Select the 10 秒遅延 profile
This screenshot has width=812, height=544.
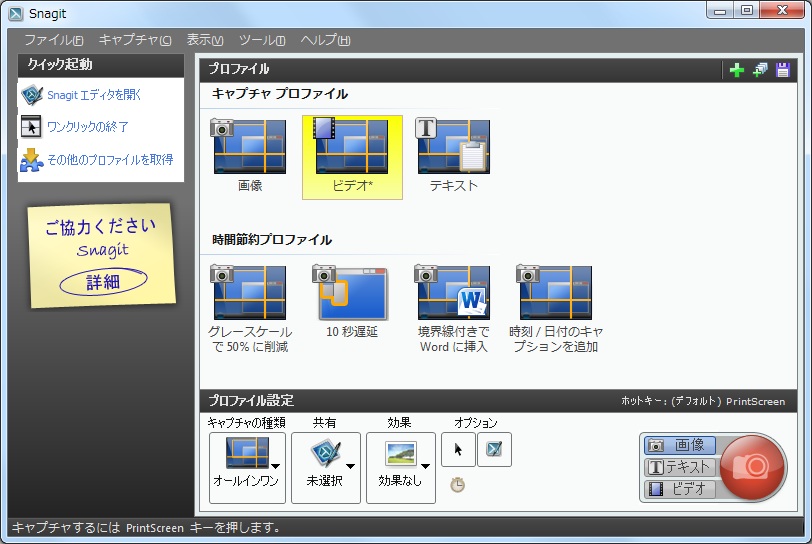click(352, 302)
